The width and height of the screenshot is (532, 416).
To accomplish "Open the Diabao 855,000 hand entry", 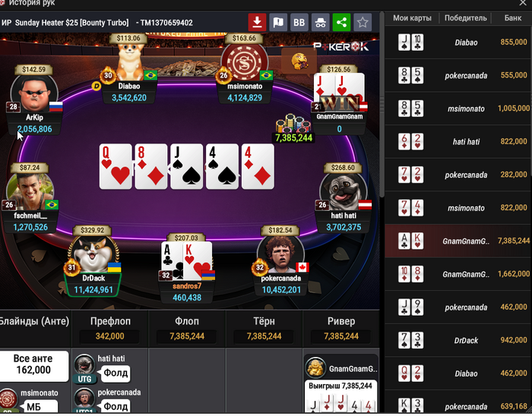I will pos(458,43).
